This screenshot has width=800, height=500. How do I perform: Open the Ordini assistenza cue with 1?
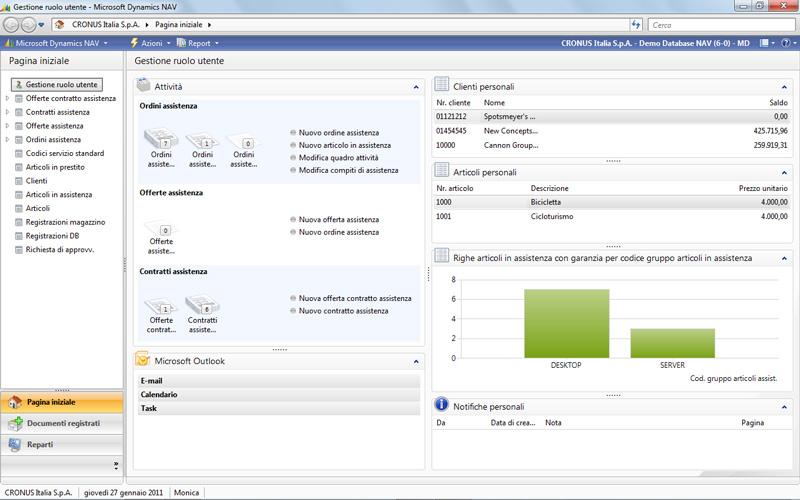[x=203, y=149]
